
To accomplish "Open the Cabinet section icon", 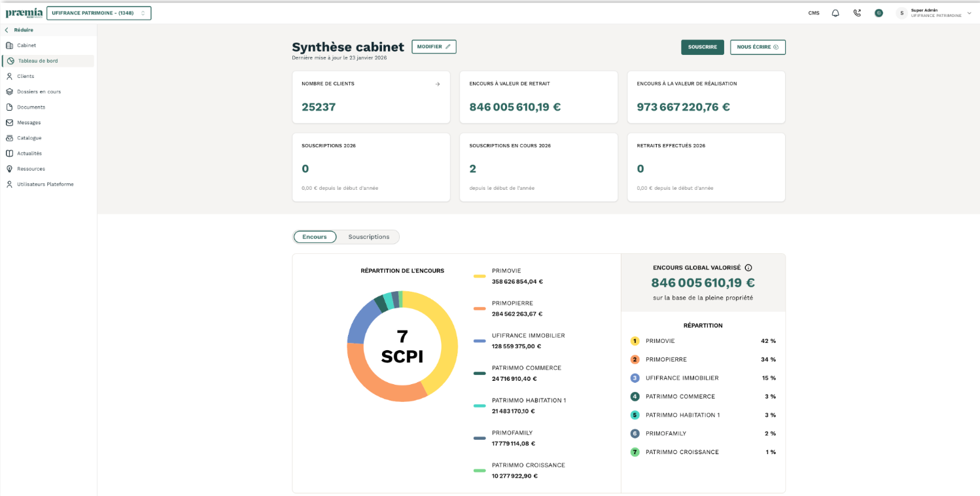I will coord(9,45).
